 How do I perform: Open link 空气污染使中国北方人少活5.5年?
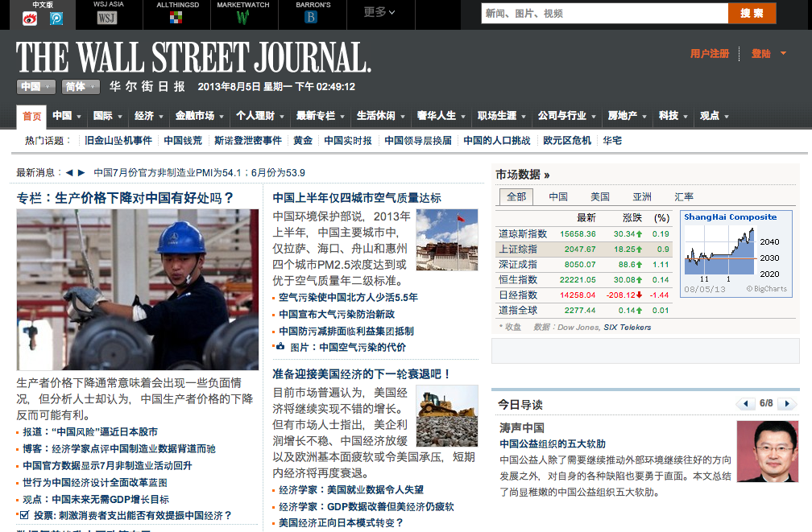(x=348, y=297)
